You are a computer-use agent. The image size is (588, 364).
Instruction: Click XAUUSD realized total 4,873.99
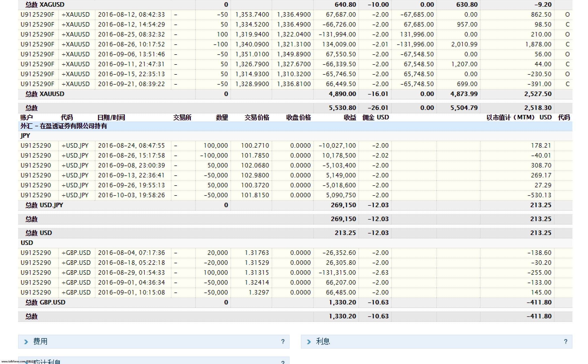click(x=464, y=94)
